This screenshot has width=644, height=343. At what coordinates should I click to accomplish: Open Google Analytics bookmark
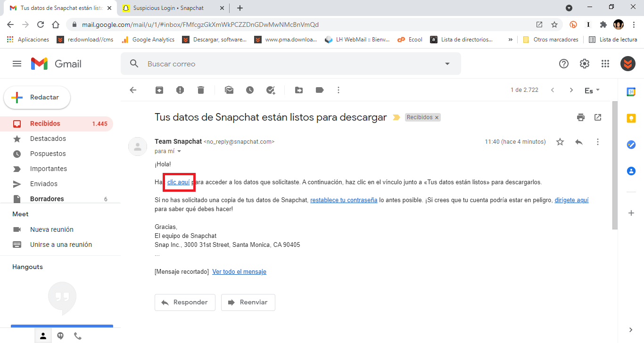coord(148,40)
